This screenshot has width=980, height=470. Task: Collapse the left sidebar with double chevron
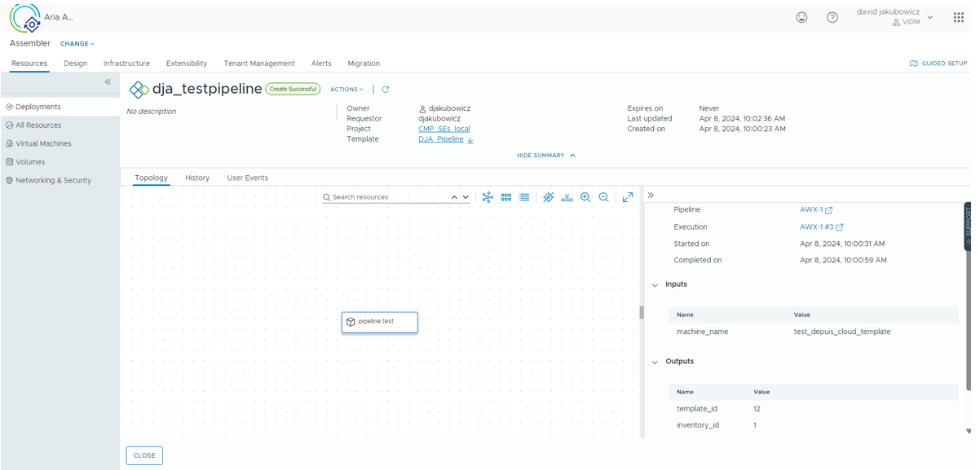108,82
